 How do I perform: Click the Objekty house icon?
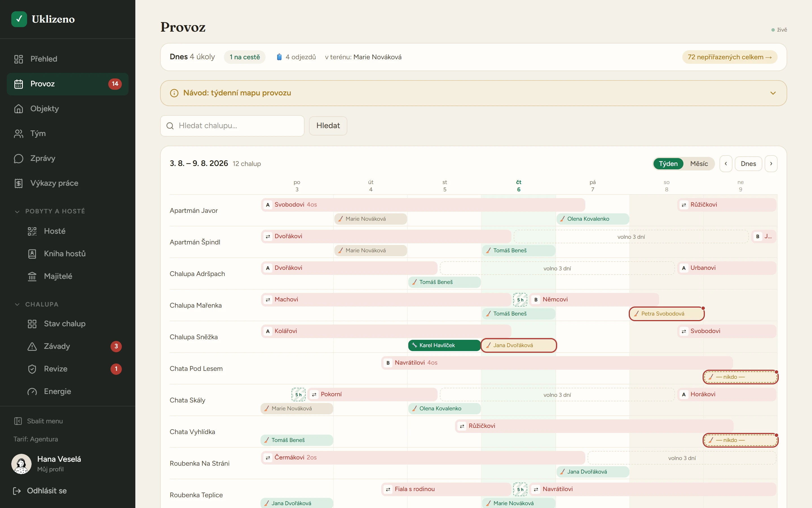(x=18, y=109)
